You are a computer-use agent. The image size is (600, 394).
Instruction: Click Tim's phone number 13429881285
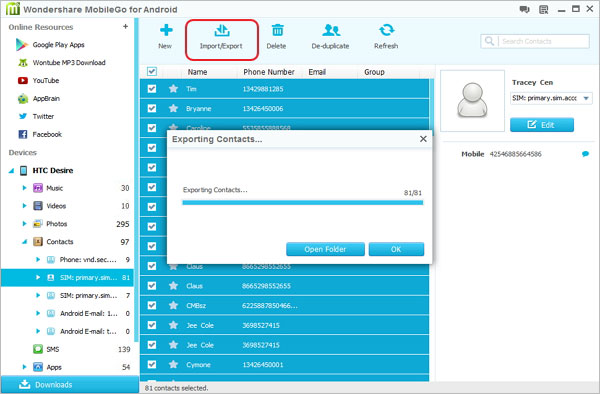point(263,89)
